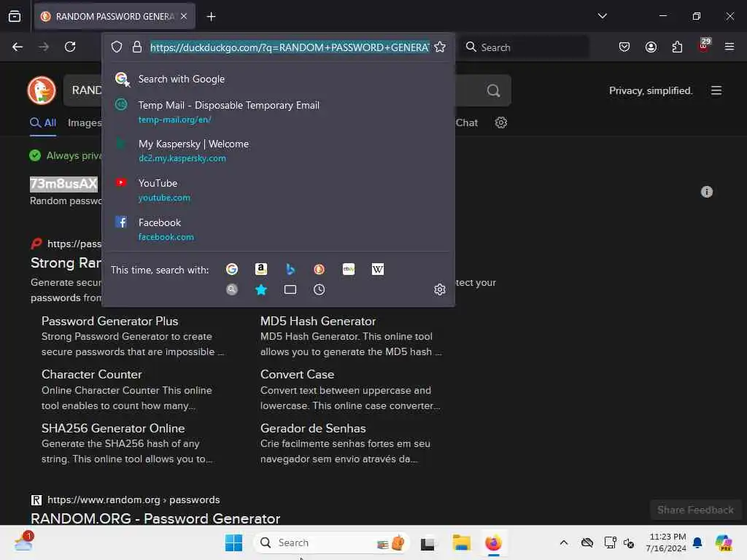Close the RANDOM PASSWORD GENERATOR tab
The width and height of the screenshot is (747, 560).
(184, 16)
